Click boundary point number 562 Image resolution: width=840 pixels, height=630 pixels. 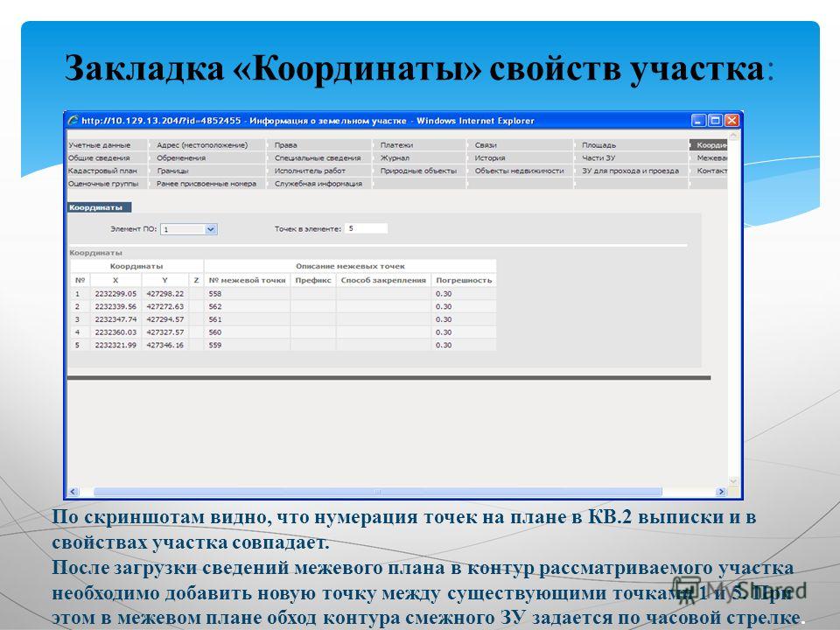(x=215, y=307)
